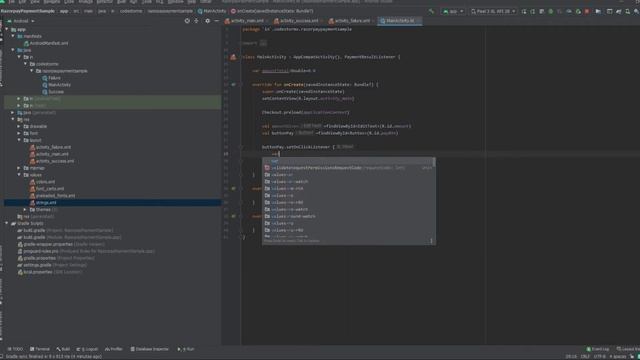Choose values-round-watch autocomplete suggestion
Image resolution: width=640 pixels, height=360 pixels.
point(349,217)
